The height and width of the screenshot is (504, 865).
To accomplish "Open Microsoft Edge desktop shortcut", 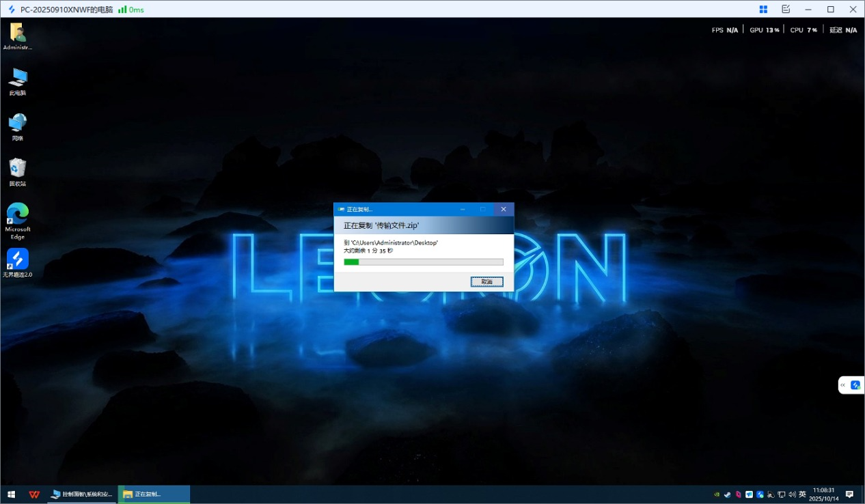I will point(18,220).
